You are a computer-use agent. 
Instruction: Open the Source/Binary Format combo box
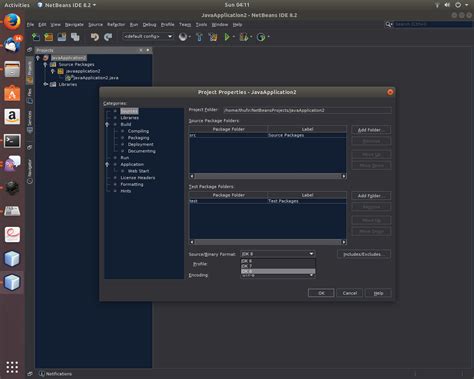tap(278, 254)
